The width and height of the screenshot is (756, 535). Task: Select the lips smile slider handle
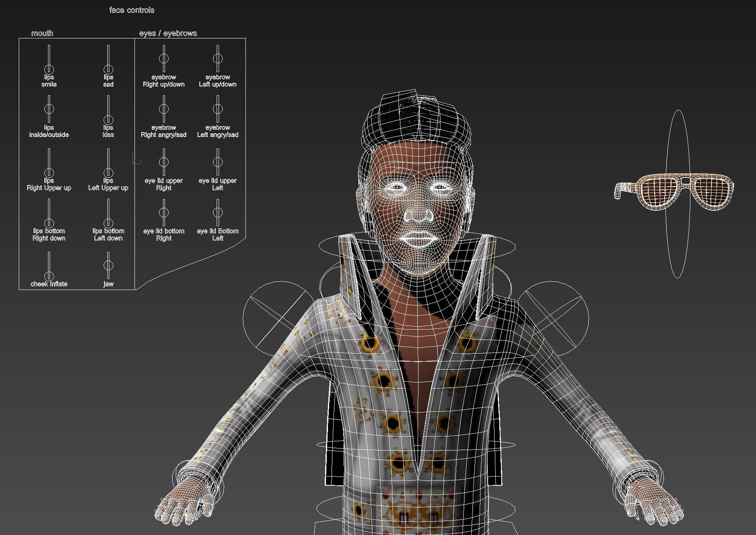point(49,69)
